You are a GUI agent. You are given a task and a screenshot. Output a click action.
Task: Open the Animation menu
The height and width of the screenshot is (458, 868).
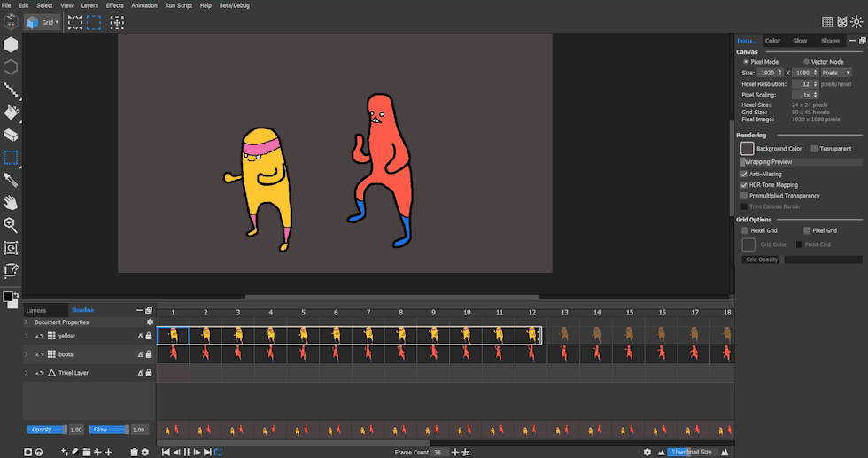[143, 5]
